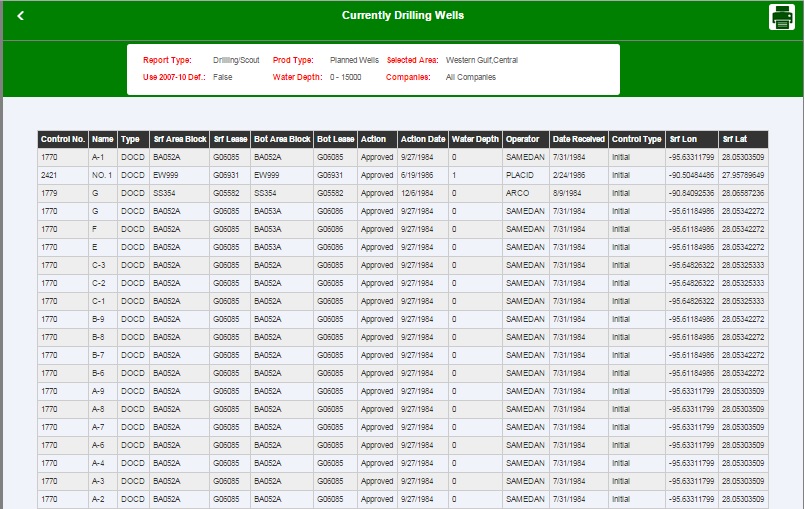Select the -90.50484486 longitude cell
805x509 pixels.
[692, 175]
